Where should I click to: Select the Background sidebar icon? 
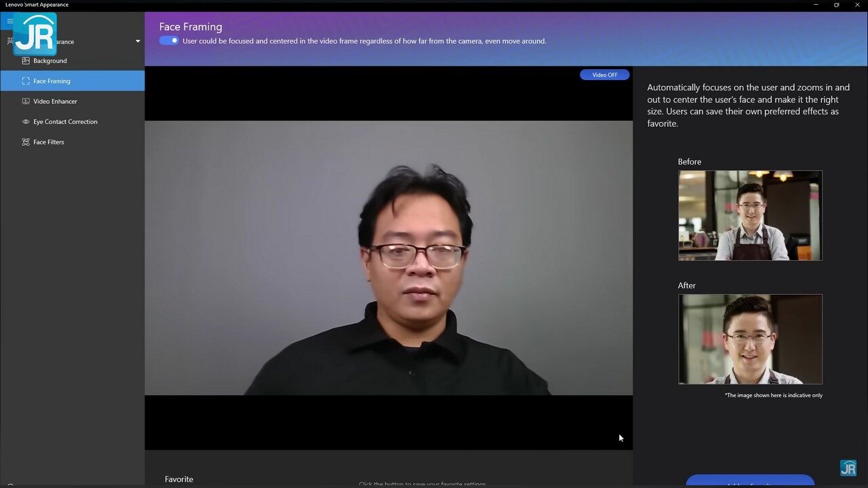pos(26,60)
